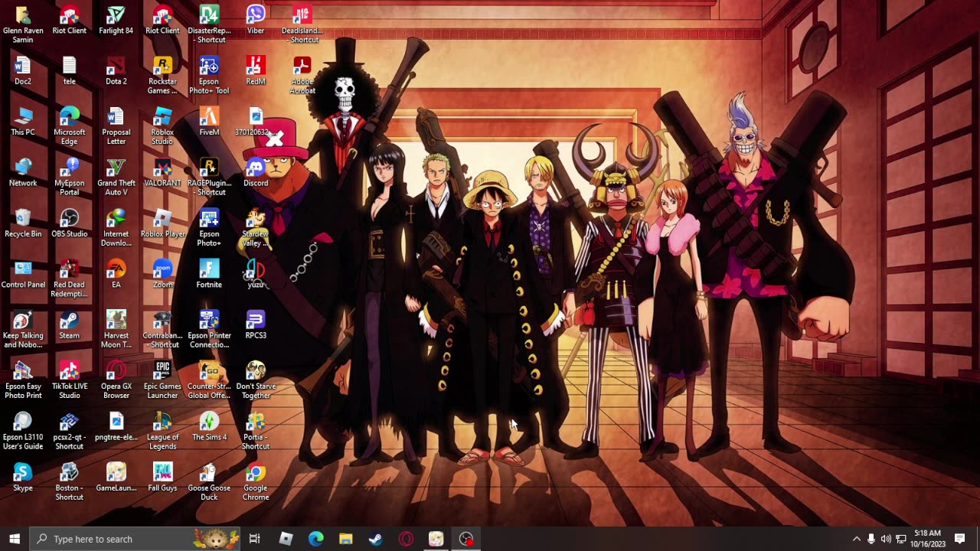Launch Farlight 84 desktop icon
The height and width of the screenshot is (551, 980).
[116, 20]
